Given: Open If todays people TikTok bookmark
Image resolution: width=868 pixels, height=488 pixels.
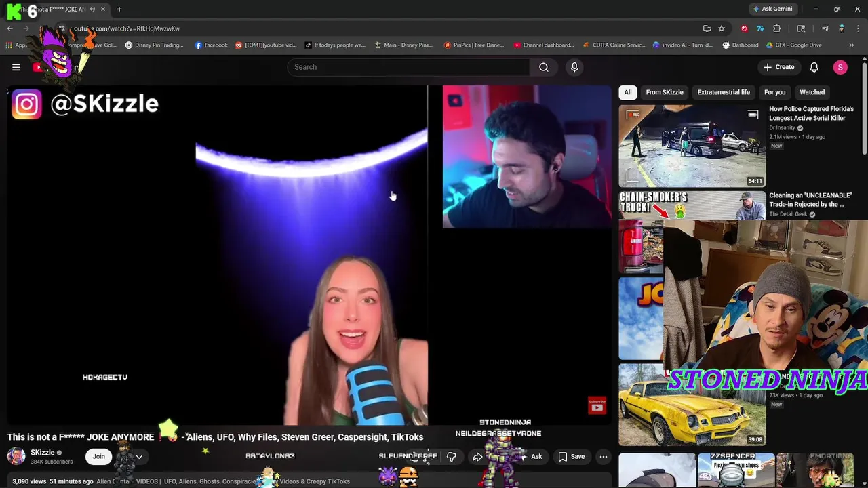Looking at the screenshot, I should [335, 45].
